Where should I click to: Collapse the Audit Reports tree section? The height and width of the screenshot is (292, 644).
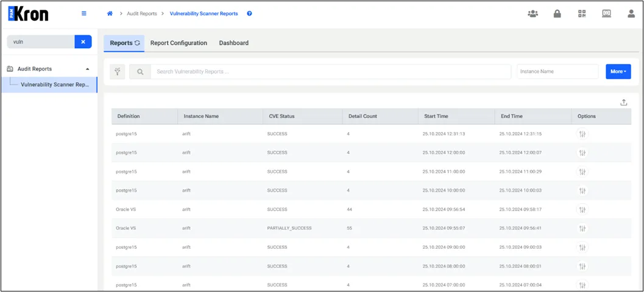[88, 69]
